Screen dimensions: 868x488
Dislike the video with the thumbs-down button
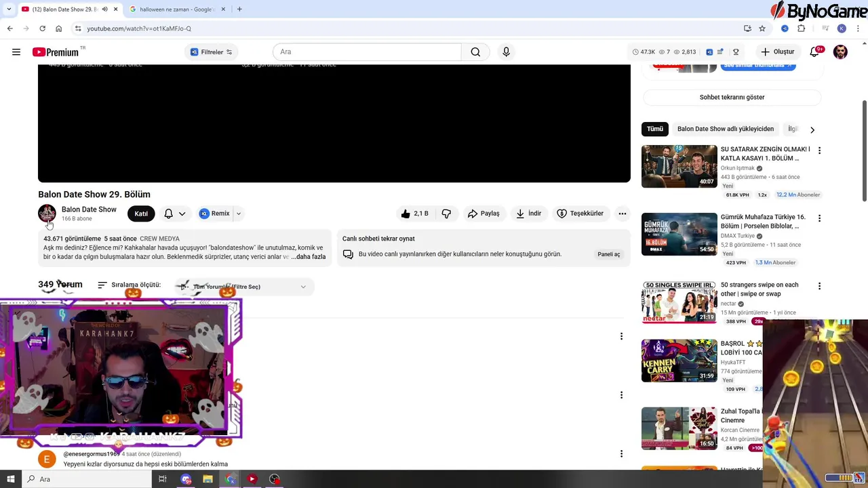coord(446,213)
